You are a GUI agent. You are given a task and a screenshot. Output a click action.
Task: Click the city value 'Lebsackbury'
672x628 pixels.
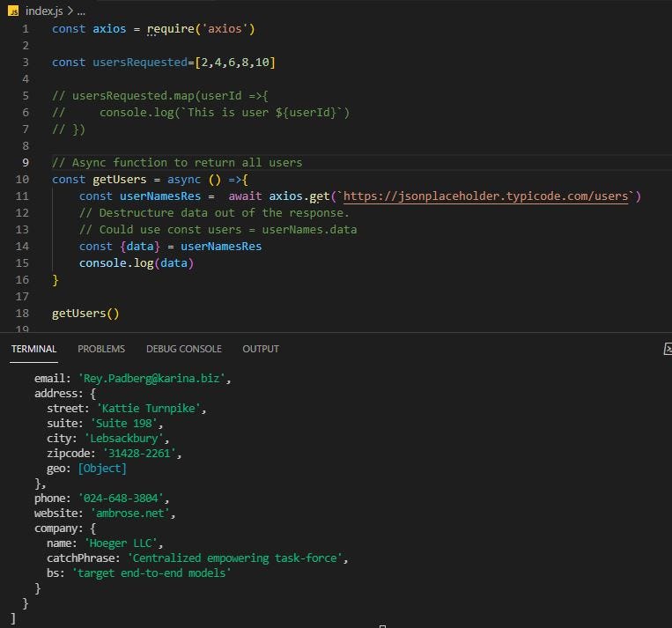[x=124, y=439]
